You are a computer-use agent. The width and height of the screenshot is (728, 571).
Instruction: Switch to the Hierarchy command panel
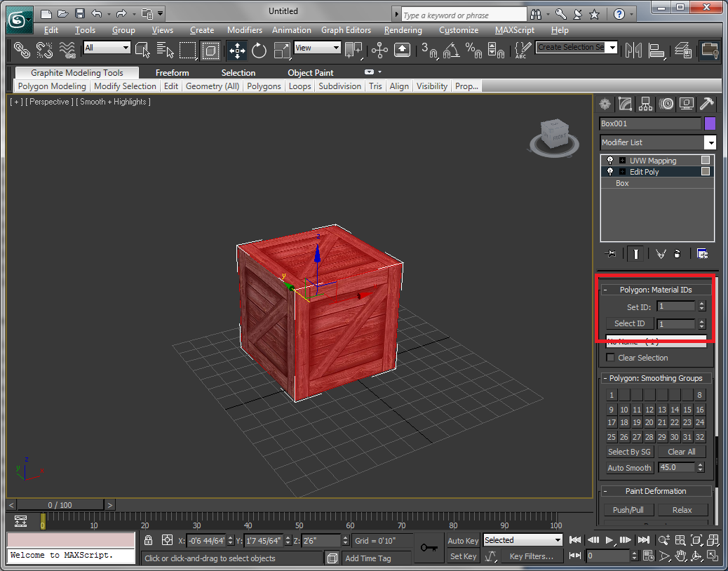point(645,104)
